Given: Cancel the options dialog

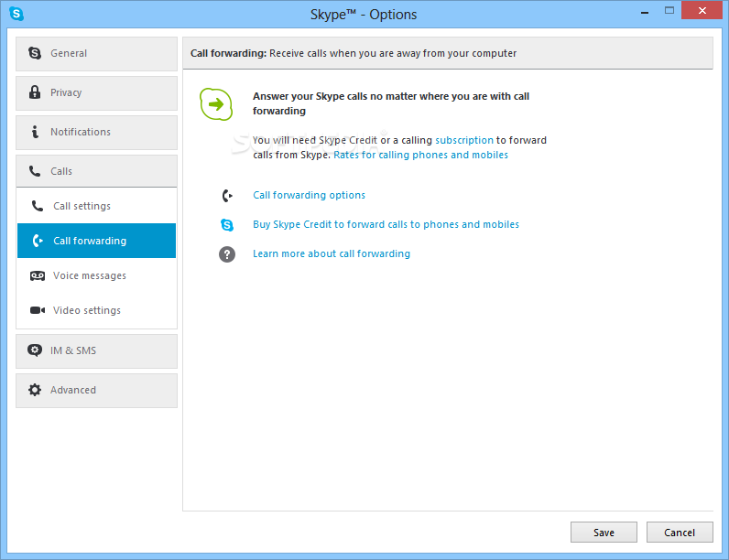Looking at the screenshot, I should tap(680, 533).
